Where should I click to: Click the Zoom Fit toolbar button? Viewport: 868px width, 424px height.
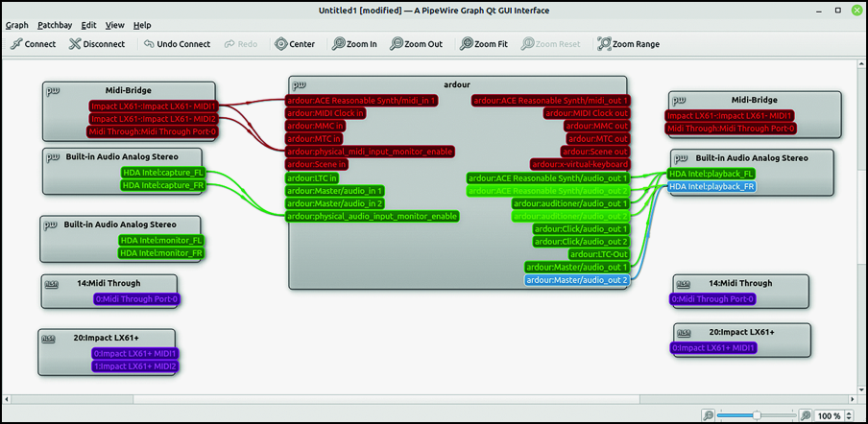[484, 44]
